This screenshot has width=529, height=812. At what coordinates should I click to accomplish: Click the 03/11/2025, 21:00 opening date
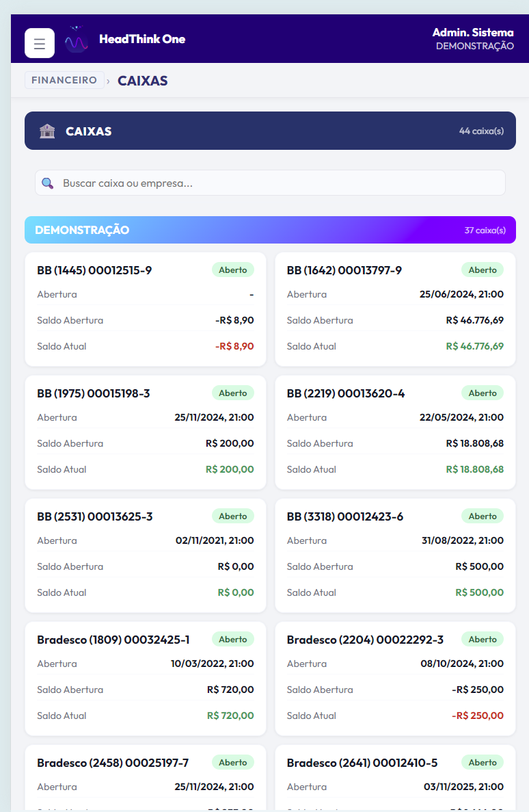(x=464, y=787)
